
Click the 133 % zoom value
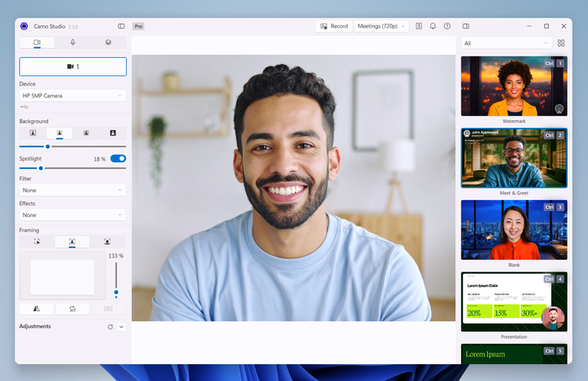[116, 256]
